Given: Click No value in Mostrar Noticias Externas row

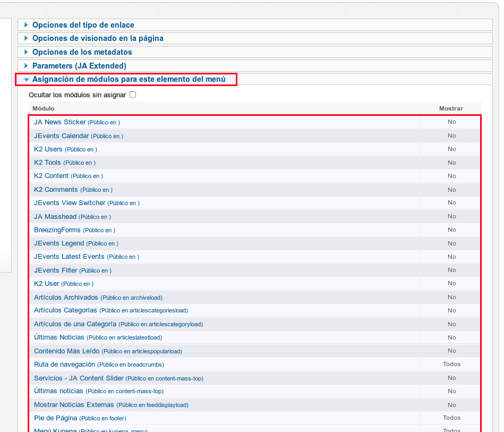Looking at the screenshot, I should pyautogui.click(x=452, y=405).
